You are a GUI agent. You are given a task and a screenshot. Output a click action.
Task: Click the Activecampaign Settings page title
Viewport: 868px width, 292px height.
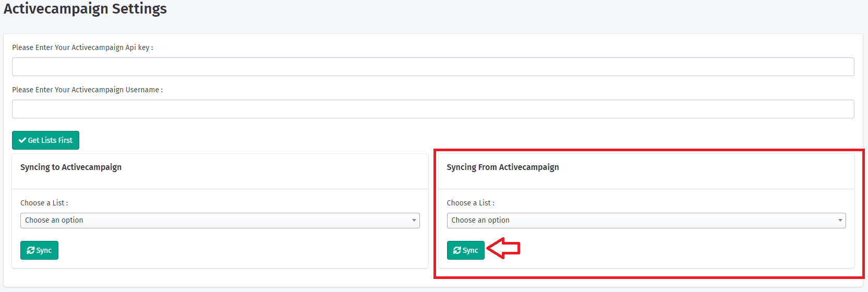(85, 9)
